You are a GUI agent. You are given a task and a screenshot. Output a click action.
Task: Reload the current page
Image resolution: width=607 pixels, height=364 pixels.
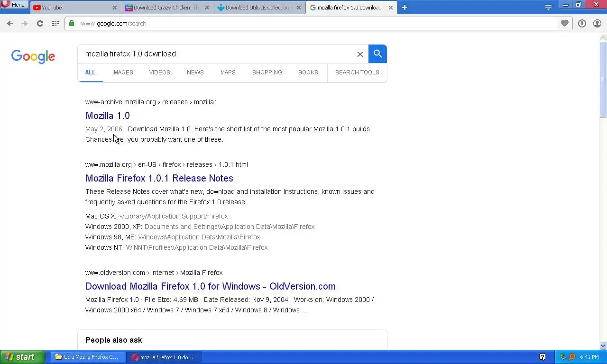[40, 23]
